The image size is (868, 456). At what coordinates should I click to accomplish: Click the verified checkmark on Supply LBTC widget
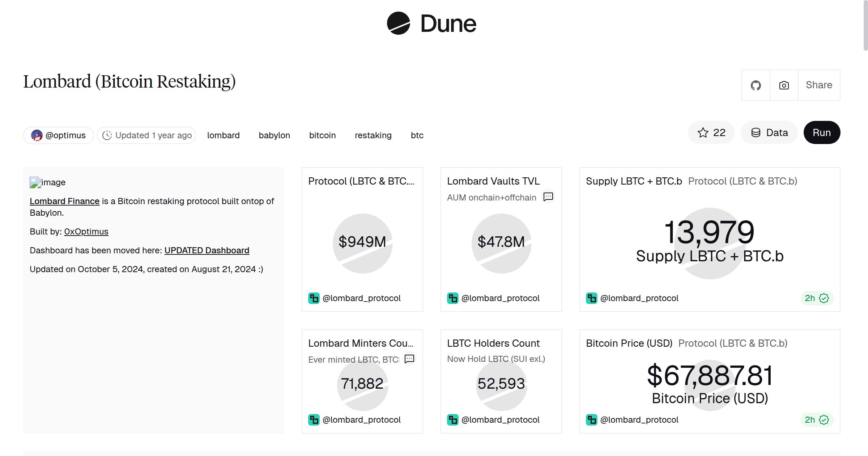point(824,298)
